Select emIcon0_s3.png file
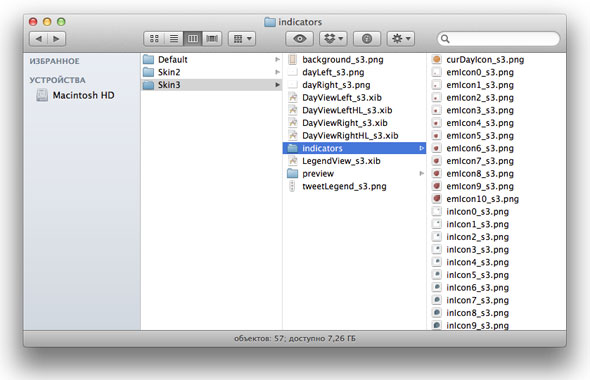This screenshot has width=590, height=380. pos(497,72)
